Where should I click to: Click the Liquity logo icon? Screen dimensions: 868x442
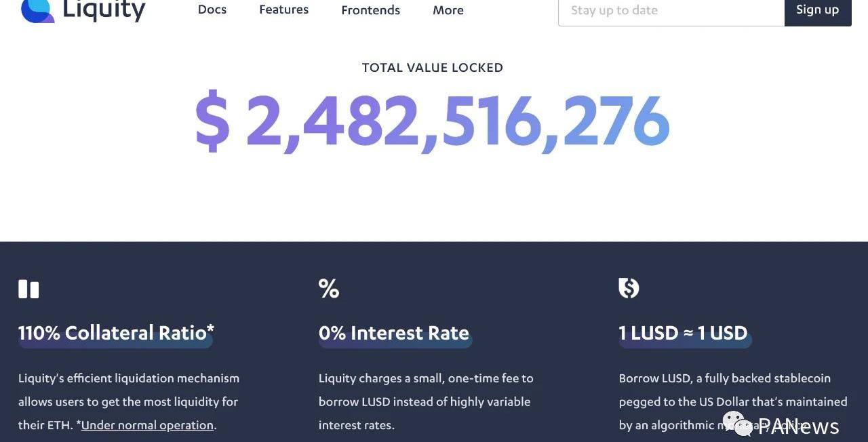[37, 11]
